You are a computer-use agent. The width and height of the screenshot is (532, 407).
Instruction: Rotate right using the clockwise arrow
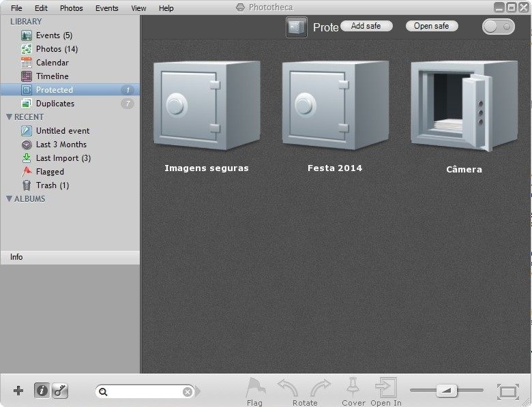pos(321,388)
